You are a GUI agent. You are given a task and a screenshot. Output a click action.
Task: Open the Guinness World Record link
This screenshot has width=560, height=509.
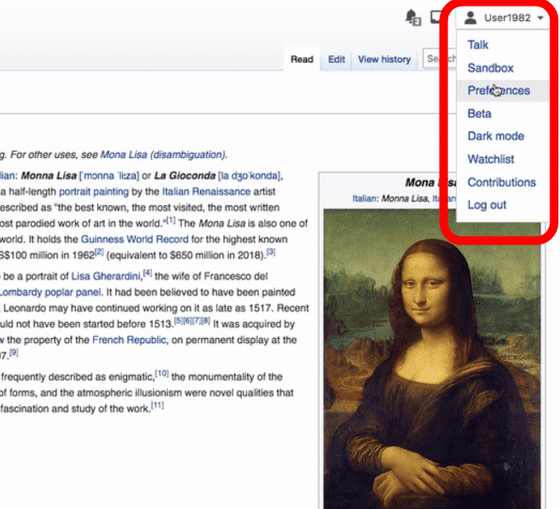(x=134, y=239)
